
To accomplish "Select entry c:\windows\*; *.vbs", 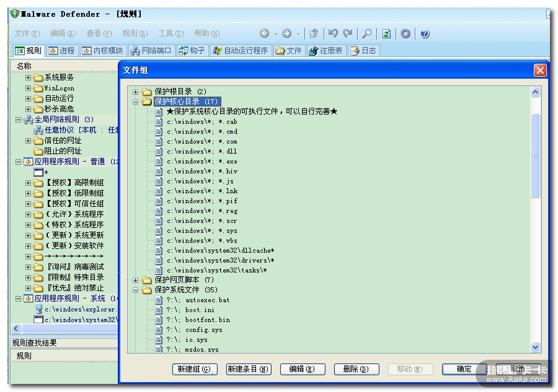I will (201, 241).
